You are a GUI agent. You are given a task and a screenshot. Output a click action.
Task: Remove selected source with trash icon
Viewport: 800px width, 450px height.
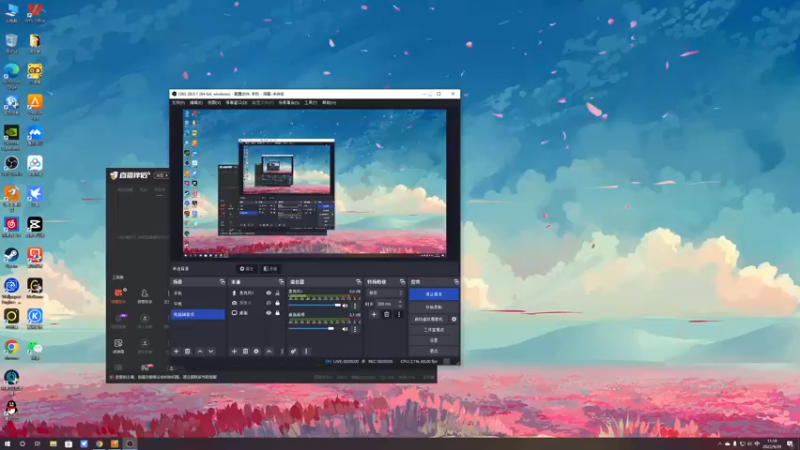click(x=245, y=351)
